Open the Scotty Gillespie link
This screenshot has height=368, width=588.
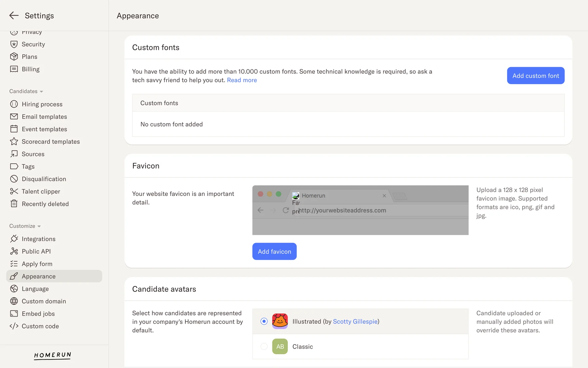click(355, 321)
